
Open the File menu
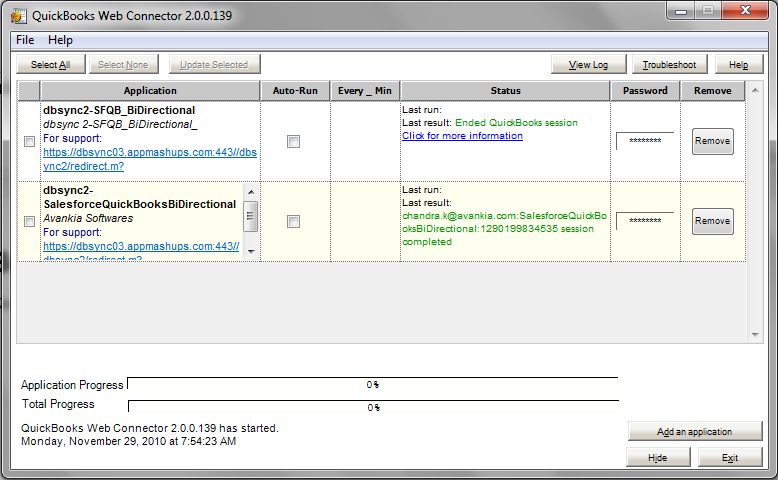pos(25,40)
